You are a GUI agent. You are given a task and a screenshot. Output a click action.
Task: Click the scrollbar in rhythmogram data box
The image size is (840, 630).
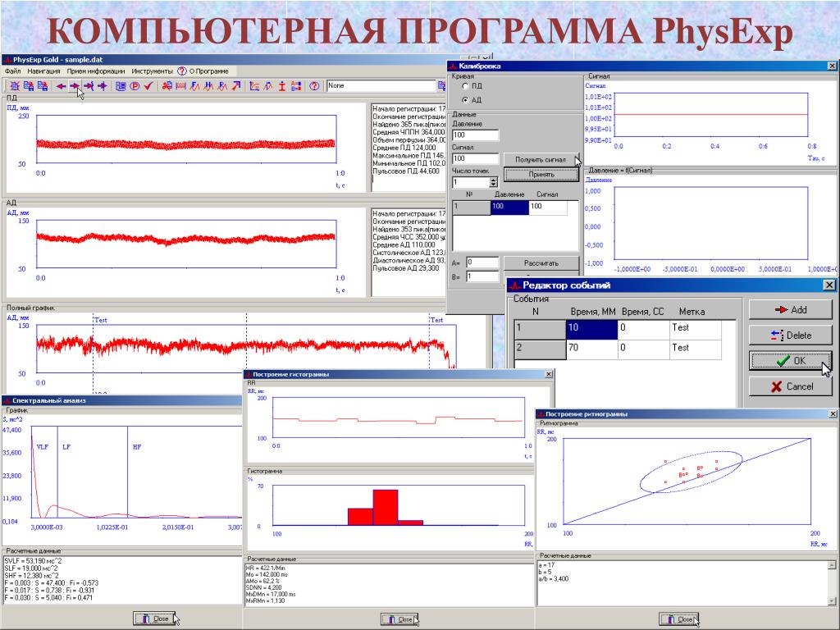(832, 582)
